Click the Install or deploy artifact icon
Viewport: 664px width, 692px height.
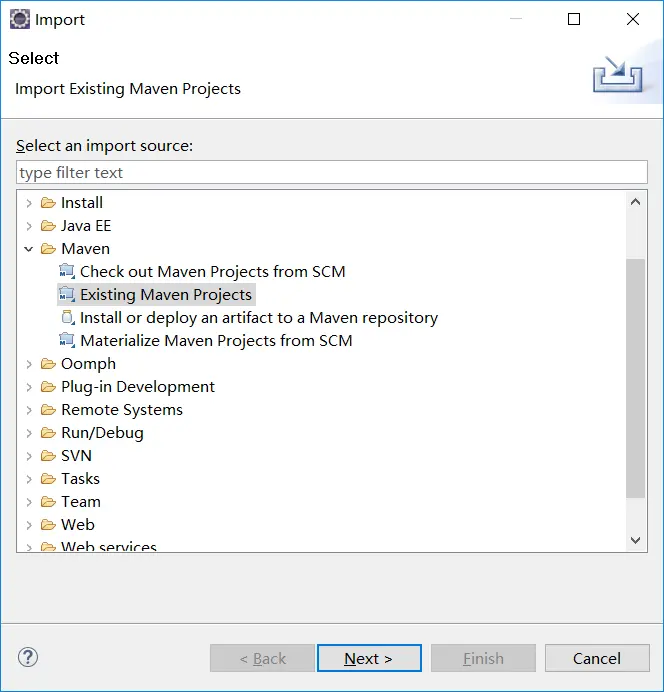[x=68, y=317]
